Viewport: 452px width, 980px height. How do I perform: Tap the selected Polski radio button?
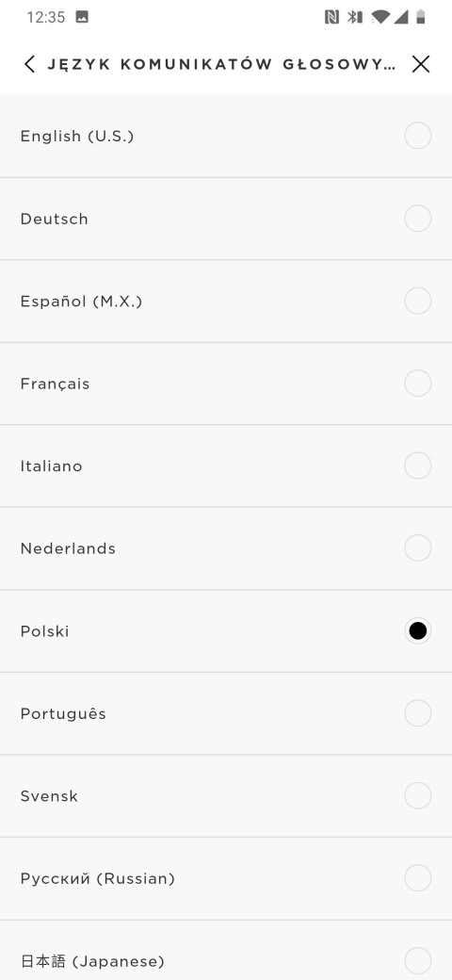tap(418, 630)
